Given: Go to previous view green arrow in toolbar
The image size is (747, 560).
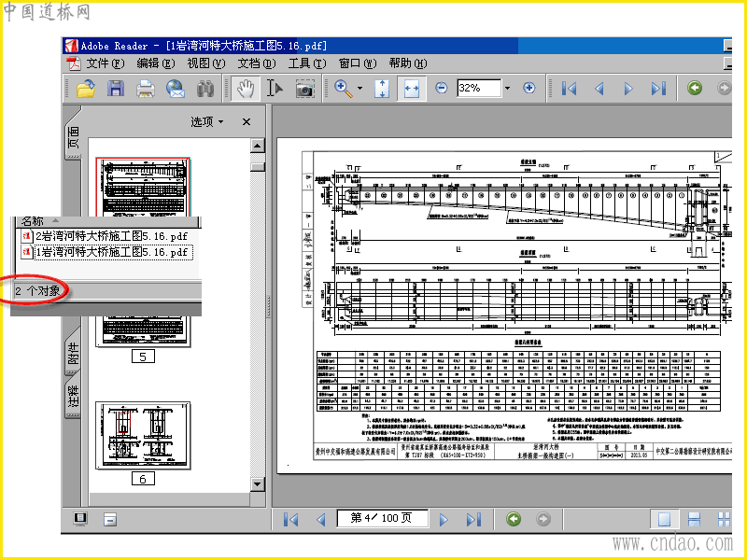Looking at the screenshot, I should point(695,88).
